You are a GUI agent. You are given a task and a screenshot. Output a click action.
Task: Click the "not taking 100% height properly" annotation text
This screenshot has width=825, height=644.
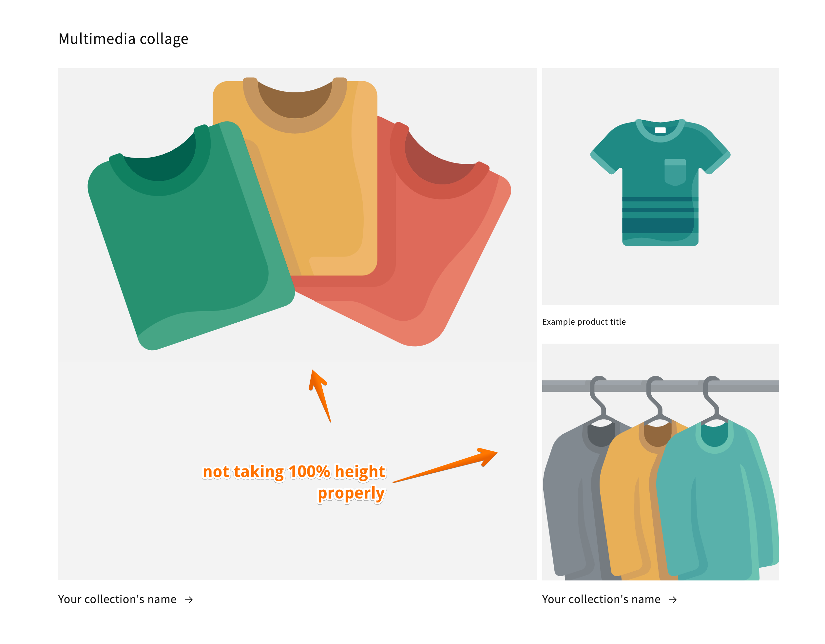pyautogui.click(x=294, y=482)
